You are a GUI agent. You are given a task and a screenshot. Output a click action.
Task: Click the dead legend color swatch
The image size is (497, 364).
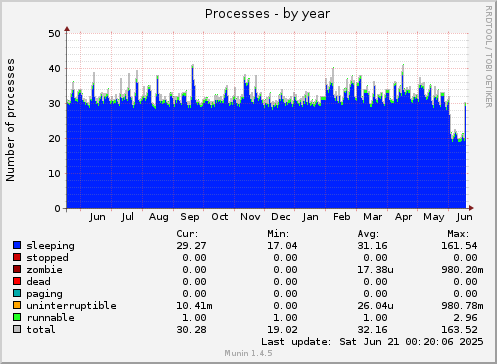[17, 281]
